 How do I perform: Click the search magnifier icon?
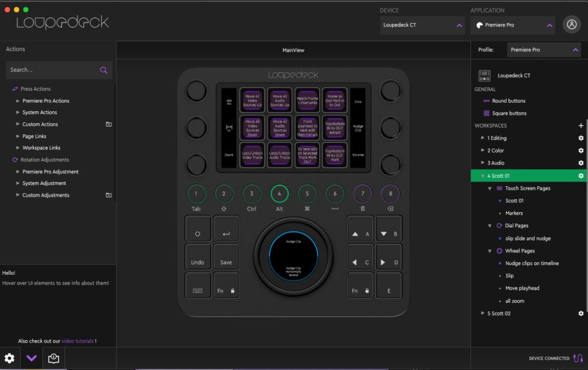104,70
